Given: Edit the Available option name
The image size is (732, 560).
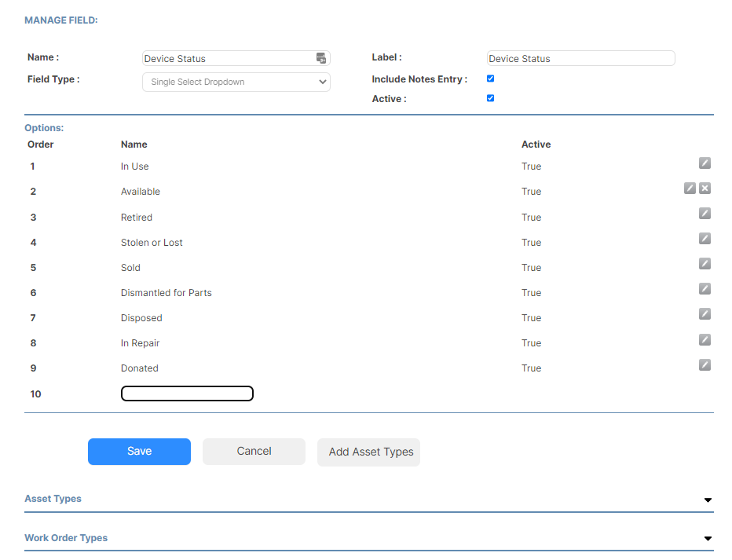Looking at the screenshot, I should tap(690, 188).
